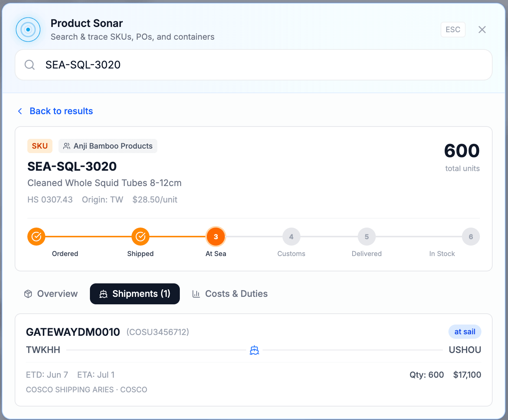Click the magnifying glass search icon
Viewport: 508px width, 420px height.
[29, 64]
